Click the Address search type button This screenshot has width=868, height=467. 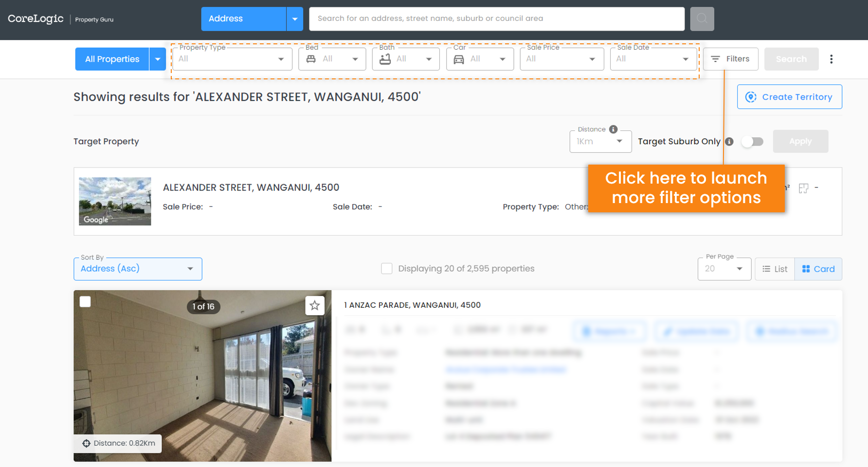(x=244, y=19)
